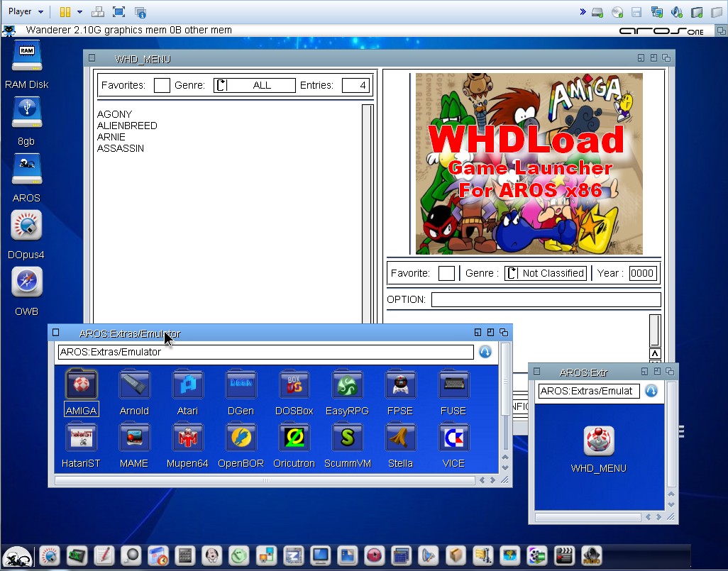This screenshot has height=571, width=728.
Task: Toggle the Favorites filter checkbox
Action: tap(162, 85)
